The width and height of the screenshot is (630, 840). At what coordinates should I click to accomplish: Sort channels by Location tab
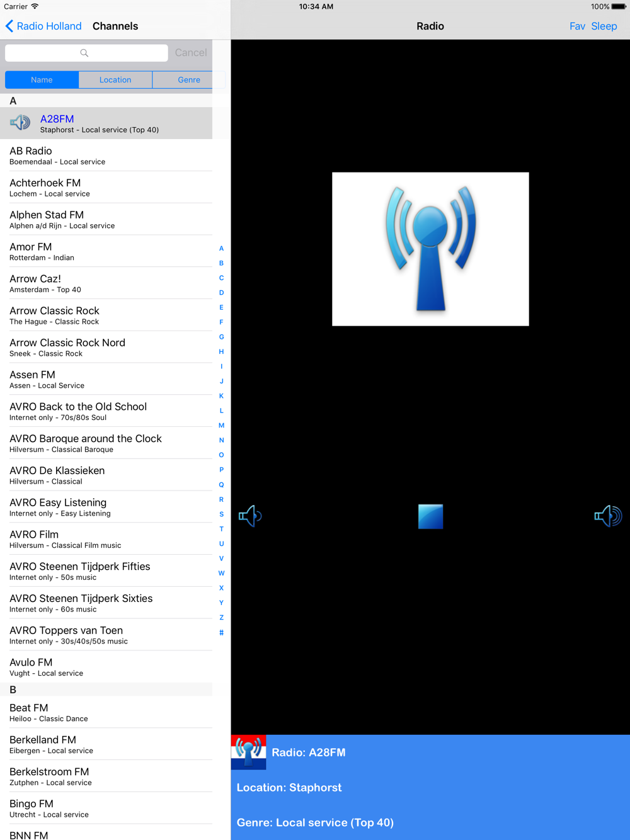pos(115,80)
